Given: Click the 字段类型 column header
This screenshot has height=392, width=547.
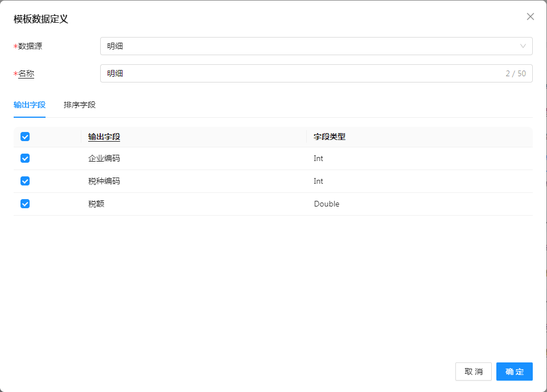Looking at the screenshot, I should pos(330,137).
